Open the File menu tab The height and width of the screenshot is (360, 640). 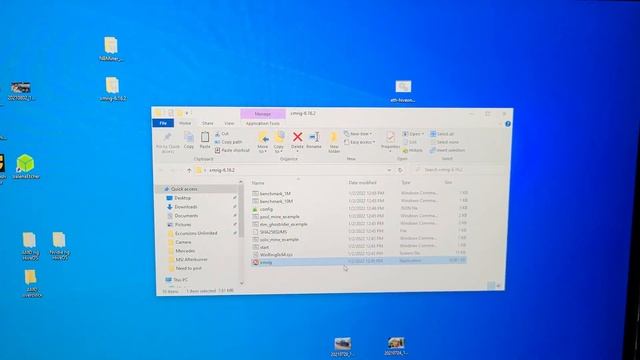(x=163, y=123)
